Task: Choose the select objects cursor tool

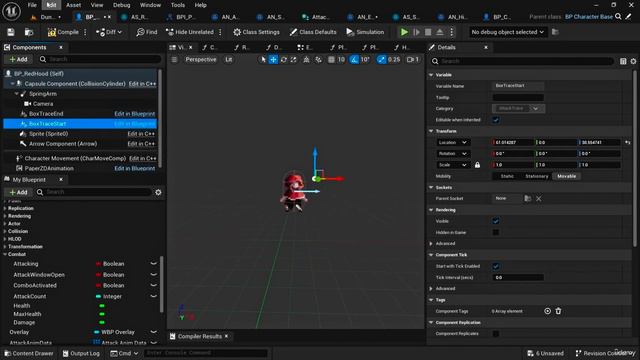Action: (263, 60)
